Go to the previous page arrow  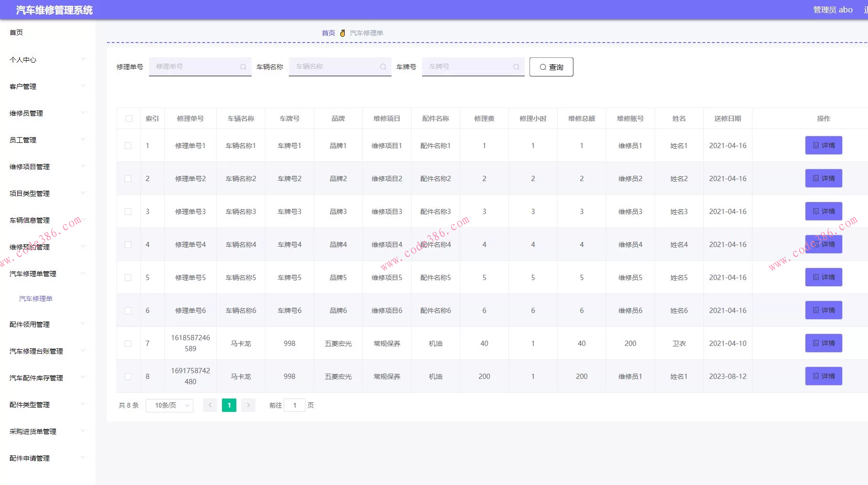(210, 405)
